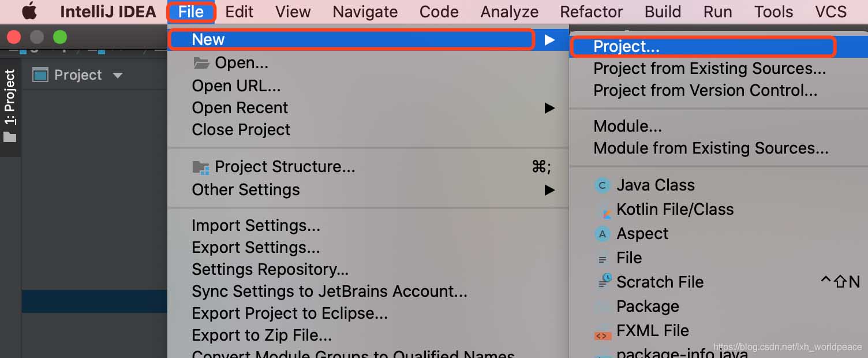Click Close Project in File menu

(241, 130)
